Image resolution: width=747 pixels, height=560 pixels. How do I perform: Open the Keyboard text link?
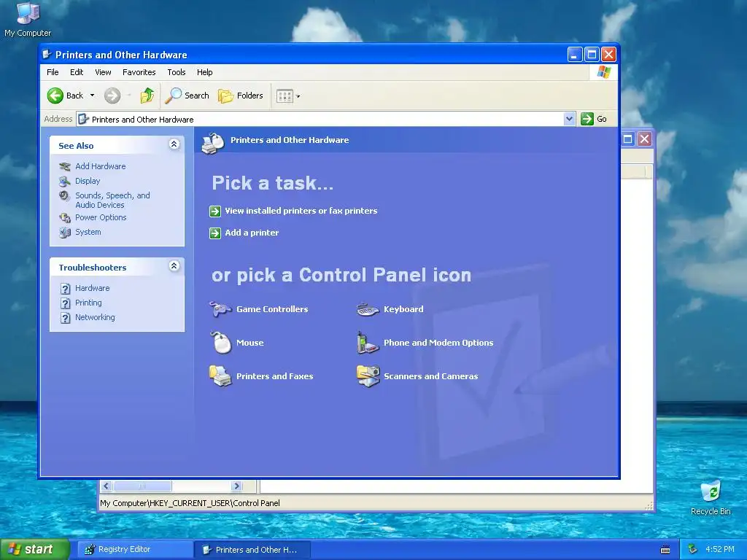click(x=403, y=309)
